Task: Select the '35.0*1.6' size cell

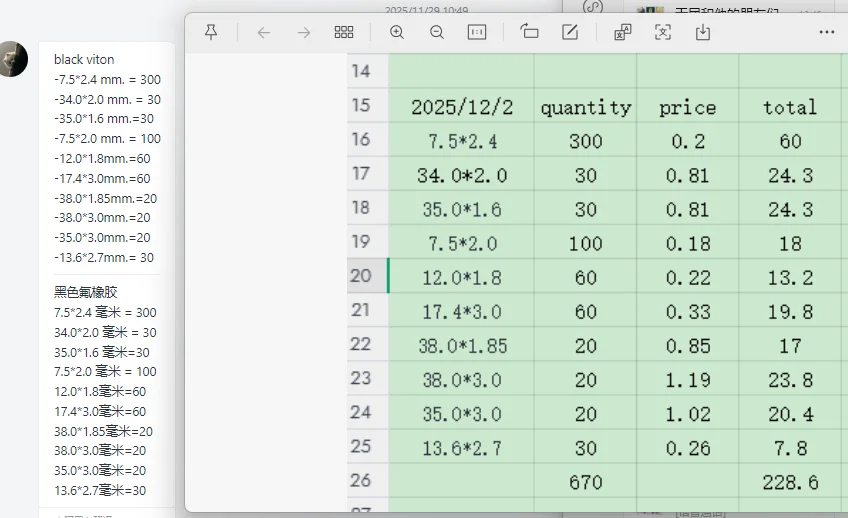Action: 461,208
